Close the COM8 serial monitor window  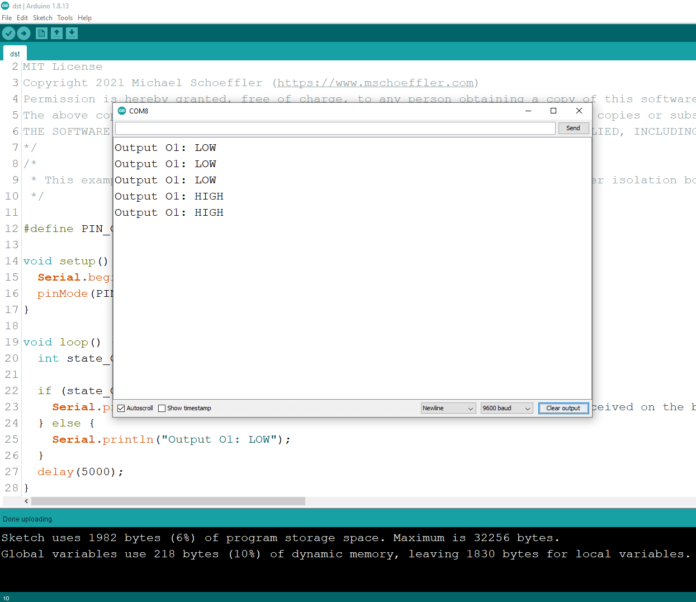point(579,111)
